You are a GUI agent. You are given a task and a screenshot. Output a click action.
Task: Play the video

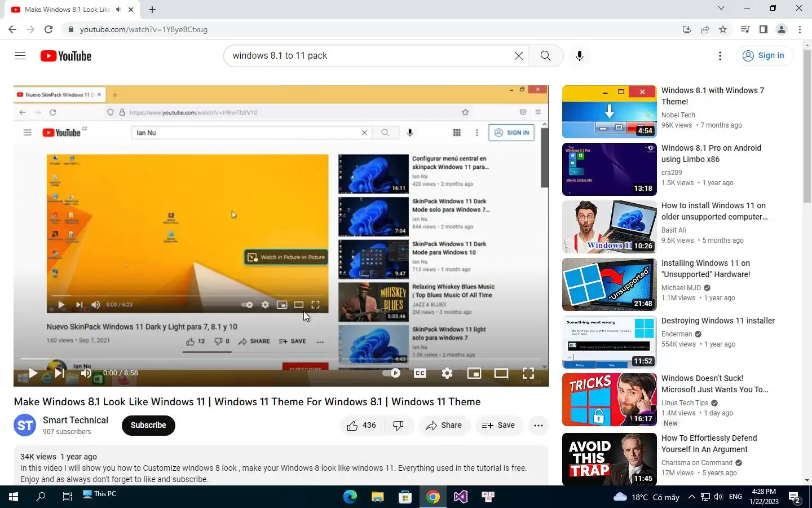click(x=33, y=373)
